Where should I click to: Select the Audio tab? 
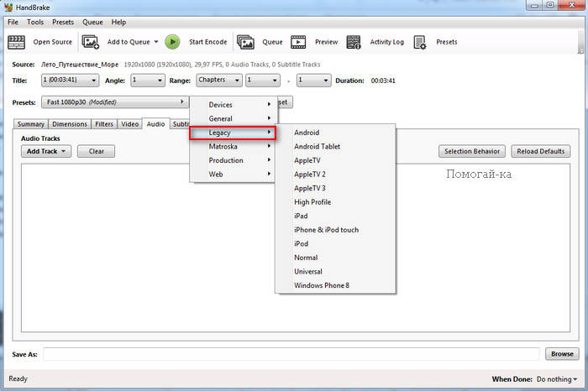click(x=155, y=123)
